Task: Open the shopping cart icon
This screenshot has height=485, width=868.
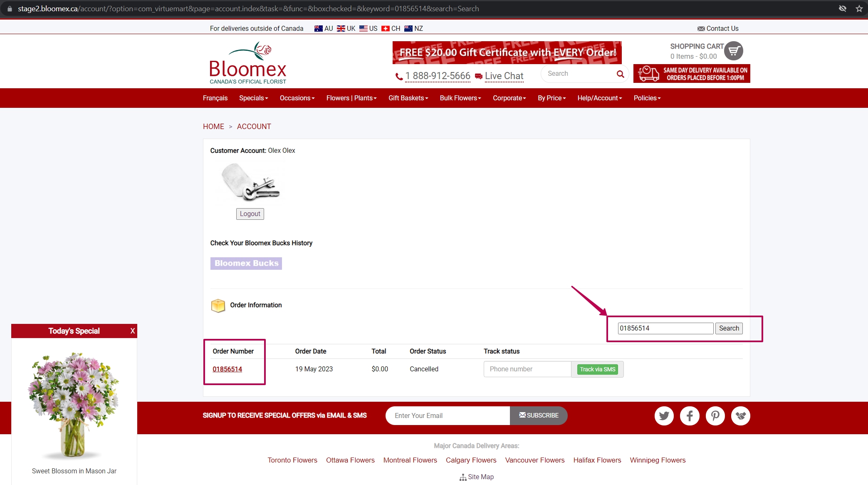Action: click(733, 51)
